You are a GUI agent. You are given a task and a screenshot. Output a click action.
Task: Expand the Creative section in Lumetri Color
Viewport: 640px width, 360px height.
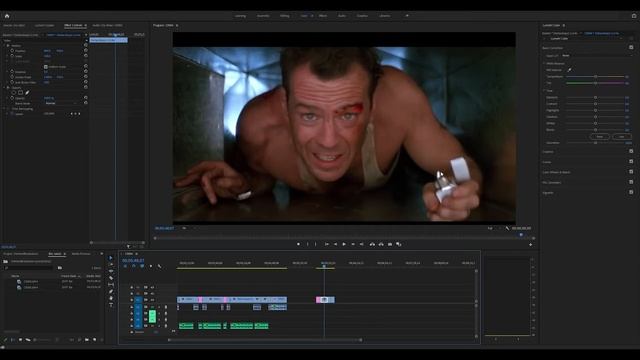(548, 151)
